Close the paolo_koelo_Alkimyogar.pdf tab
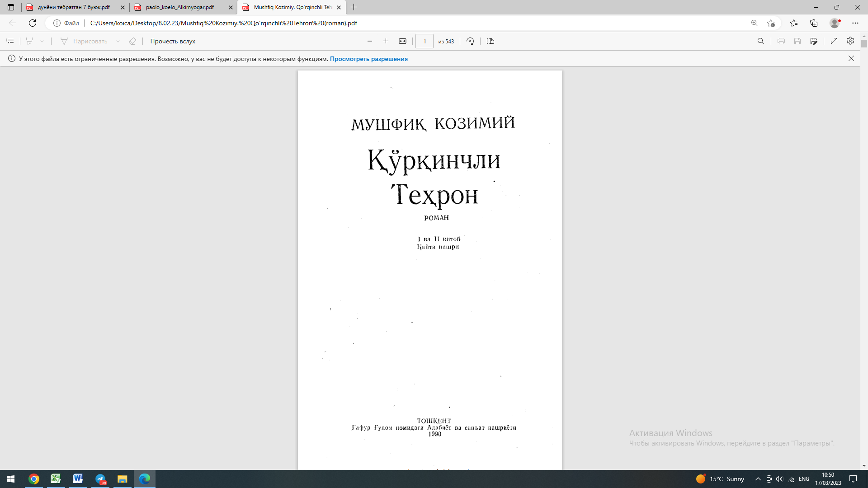This screenshot has height=488, width=868. click(x=231, y=7)
